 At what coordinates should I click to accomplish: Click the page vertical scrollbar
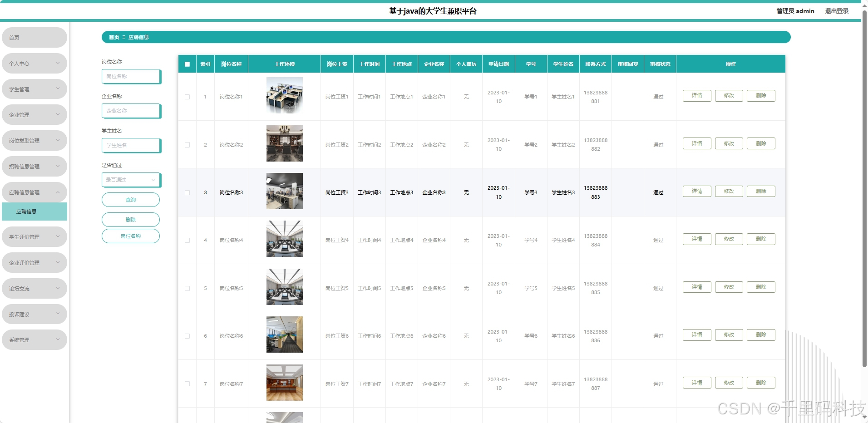(x=864, y=188)
